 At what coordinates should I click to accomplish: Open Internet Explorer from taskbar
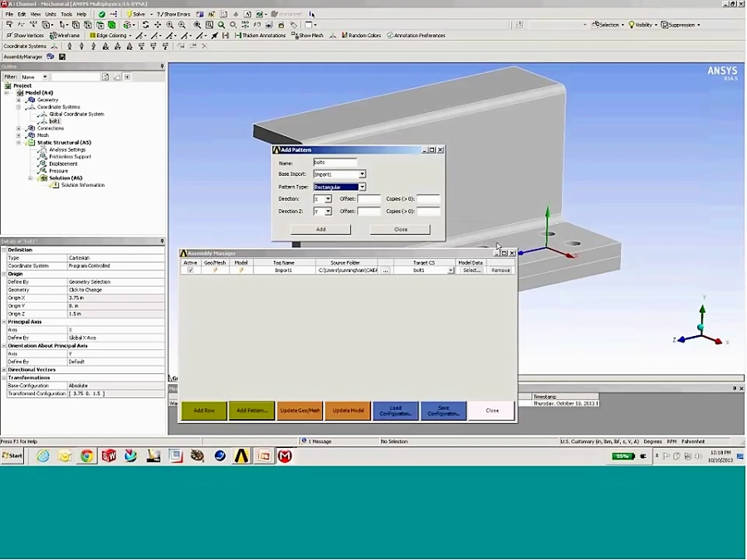[x=43, y=456]
